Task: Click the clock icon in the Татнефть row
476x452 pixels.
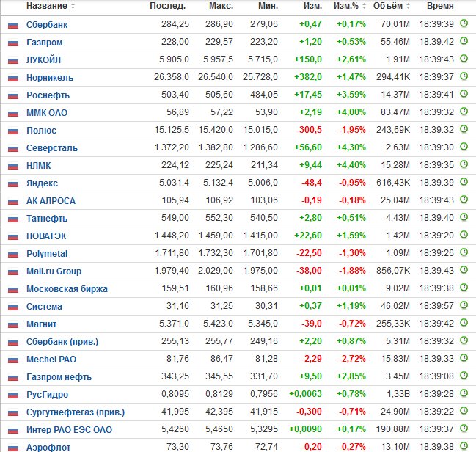Action: tap(464, 217)
